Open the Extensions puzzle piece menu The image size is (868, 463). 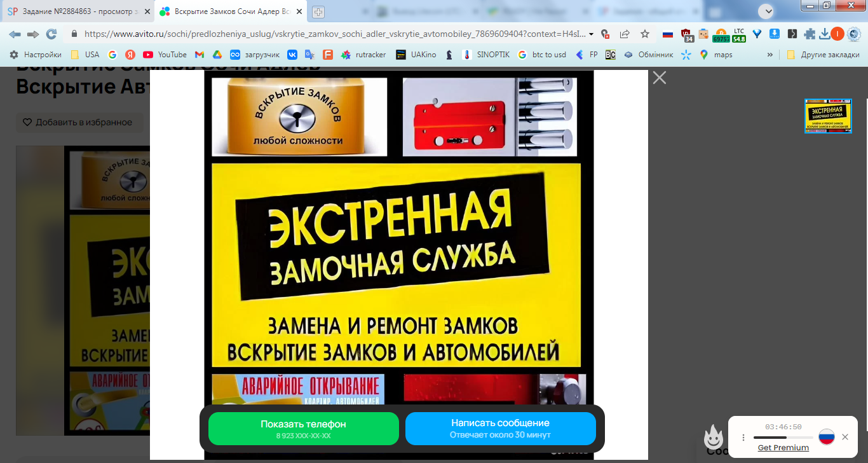point(810,34)
